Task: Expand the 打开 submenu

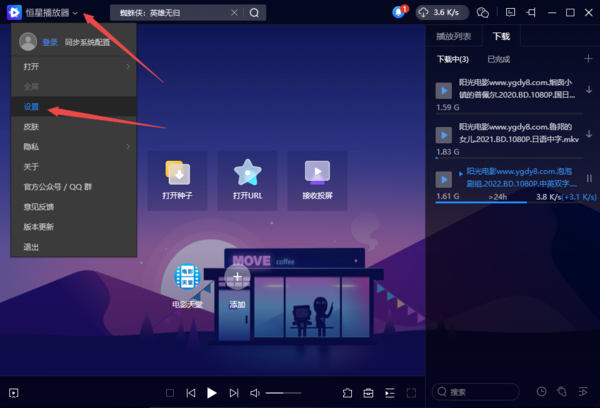Action: point(74,67)
